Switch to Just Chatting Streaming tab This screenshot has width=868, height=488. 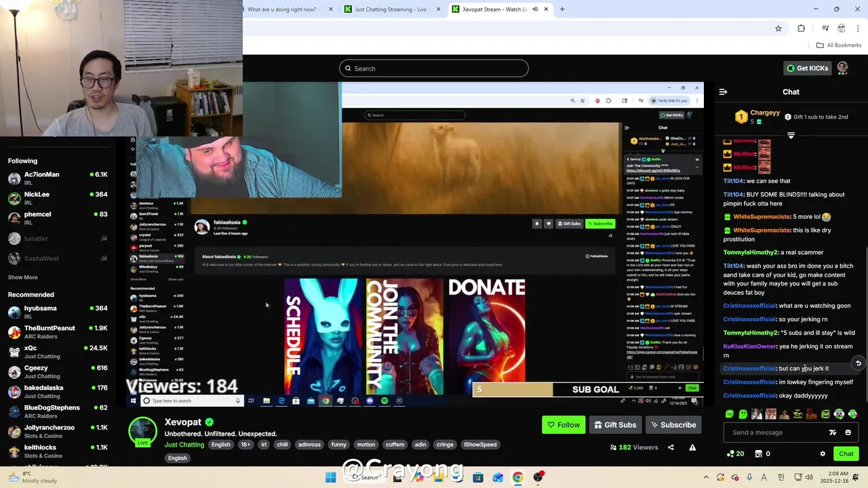click(x=393, y=9)
